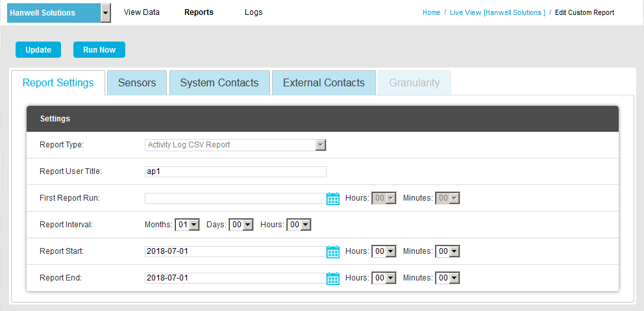This screenshot has width=644, height=311.
Task: Switch to the System Contacts tab
Action: [219, 83]
